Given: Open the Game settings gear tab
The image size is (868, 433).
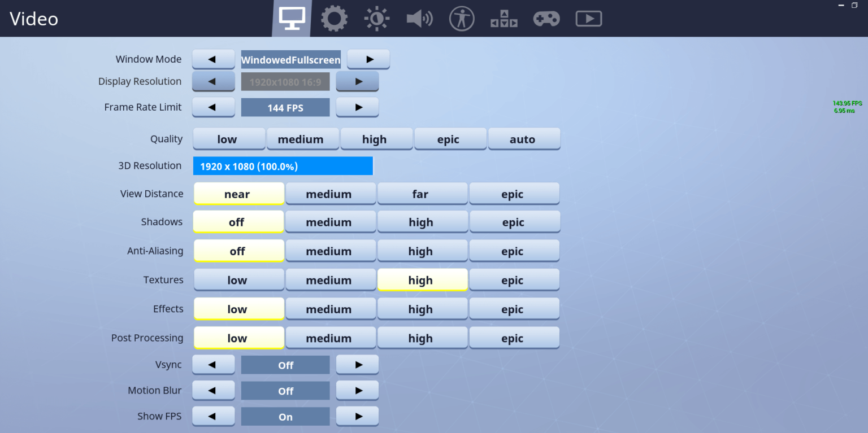Looking at the screenshot, I should (x=334, y=19).
